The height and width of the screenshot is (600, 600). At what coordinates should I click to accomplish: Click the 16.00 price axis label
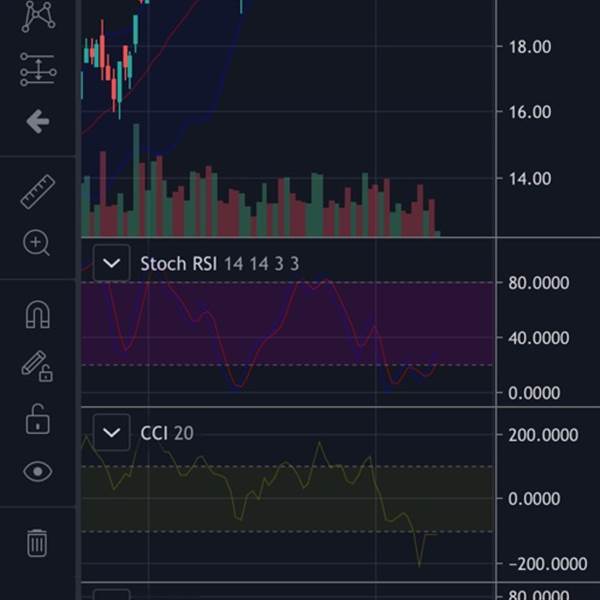530,112
